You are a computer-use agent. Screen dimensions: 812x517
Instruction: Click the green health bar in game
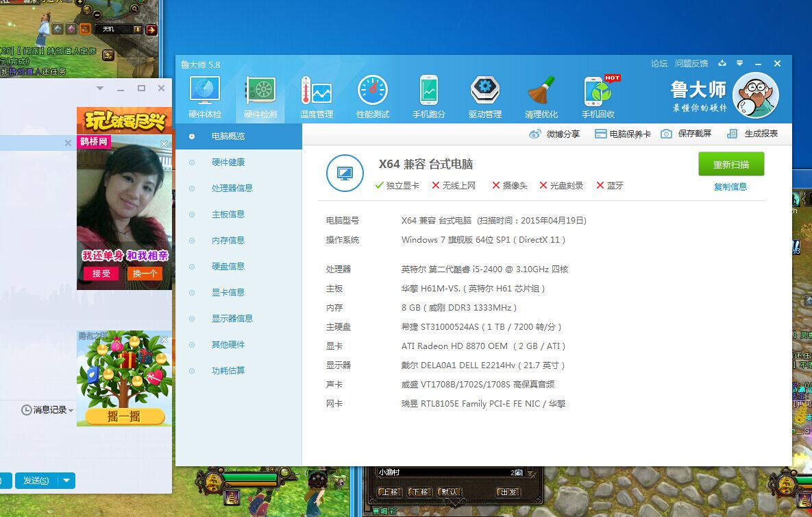[249, 476]
